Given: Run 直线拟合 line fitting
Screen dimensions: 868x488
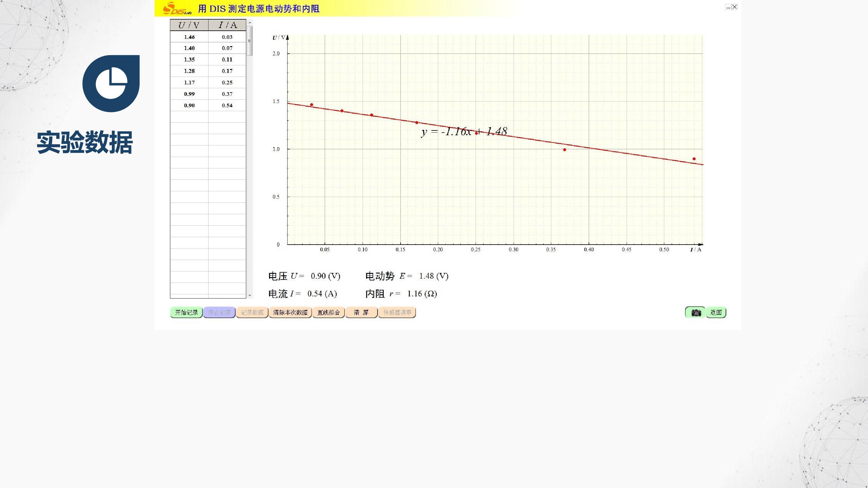Looking at the screenshot, I should (329, 313).
